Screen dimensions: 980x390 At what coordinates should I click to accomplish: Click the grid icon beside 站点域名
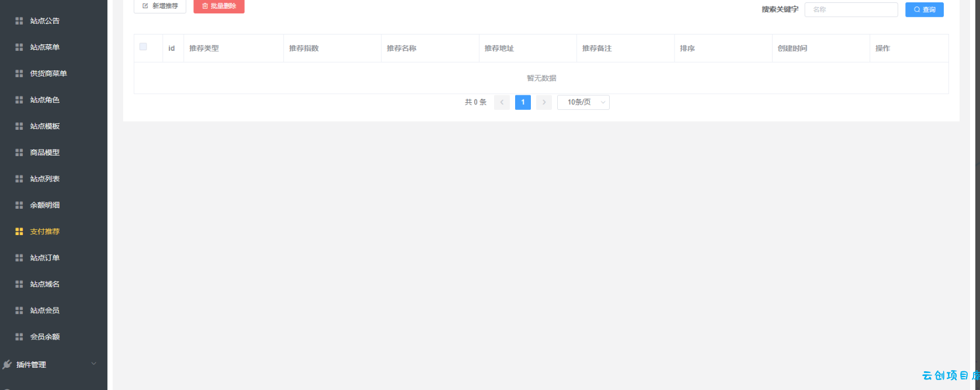tap(19, 284)
